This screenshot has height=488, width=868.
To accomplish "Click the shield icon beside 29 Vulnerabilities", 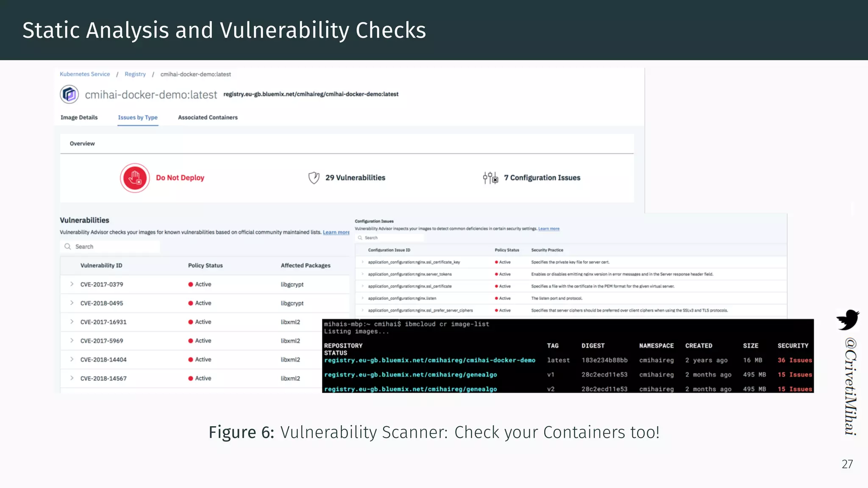I will pos(314,178).
